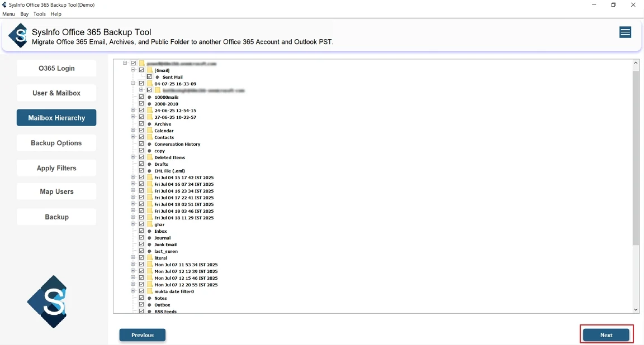644x345 pixels.
Task: Open the Backup Options step
Action: pyautogui.click(x=56, y=143)
